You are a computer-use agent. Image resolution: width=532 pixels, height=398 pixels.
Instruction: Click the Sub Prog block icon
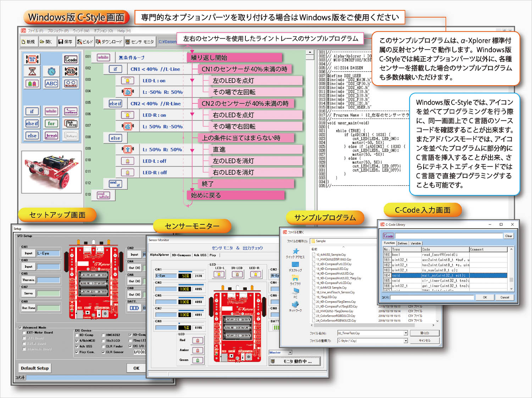point(71,124)
